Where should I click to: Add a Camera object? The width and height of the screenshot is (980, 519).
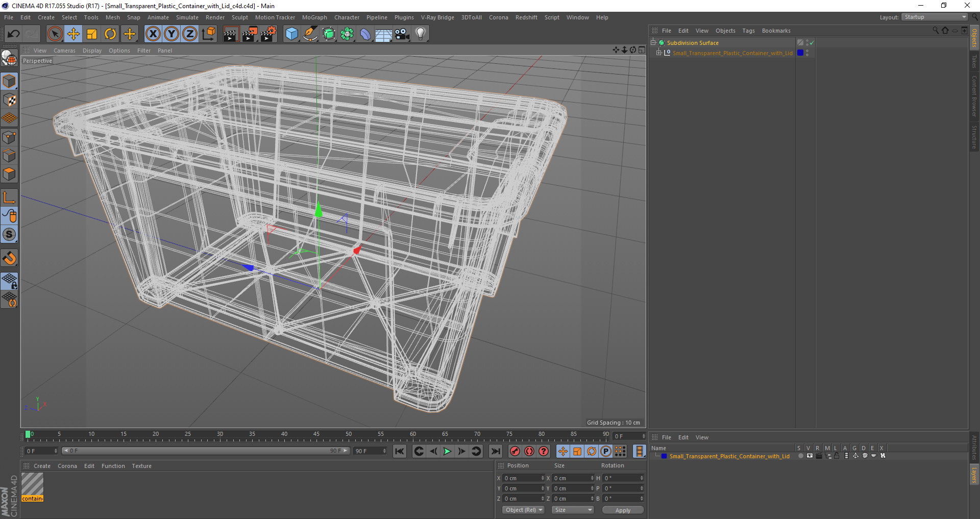coord(402,34)
